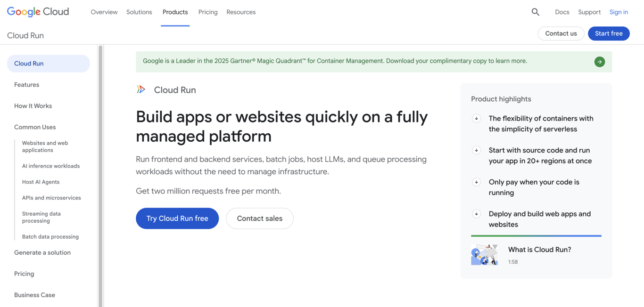This screenshot has height=307, width=644.
Task: Open the Overview nav item
Action: (104, 12)
